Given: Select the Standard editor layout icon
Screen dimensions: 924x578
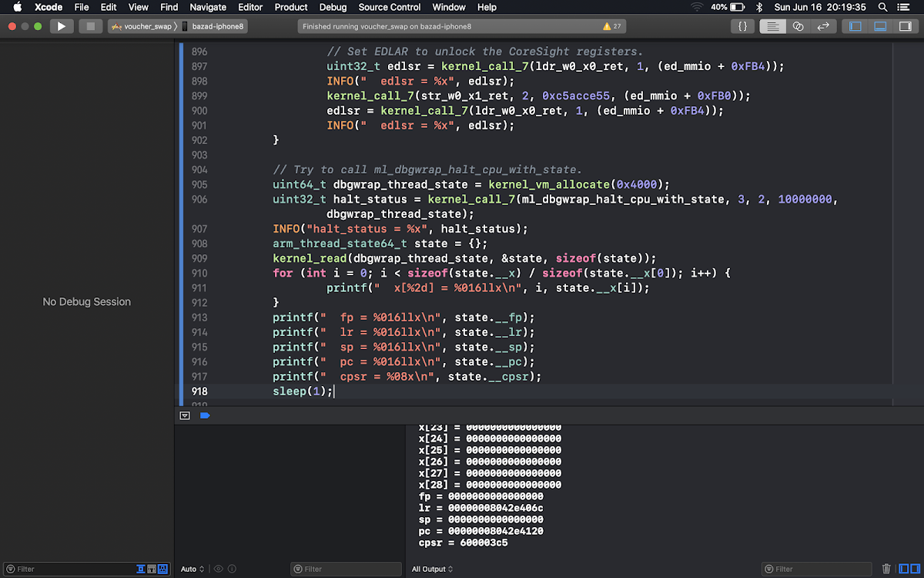Looking at the screenshot, I should (772, 25).
